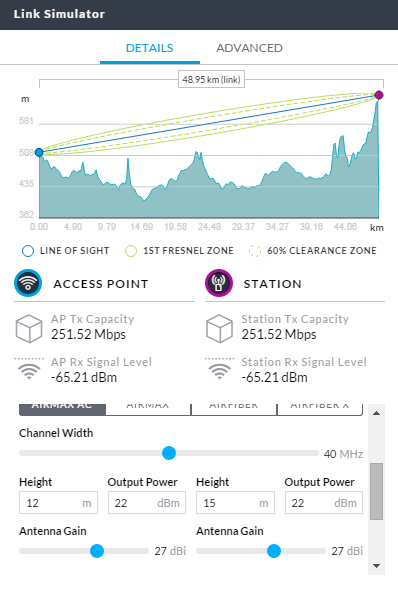The height and width of the screenshot is (596, 398).
Task: Toggle the 60% Clearance Zone legend circle
Action: pos(255,251)
